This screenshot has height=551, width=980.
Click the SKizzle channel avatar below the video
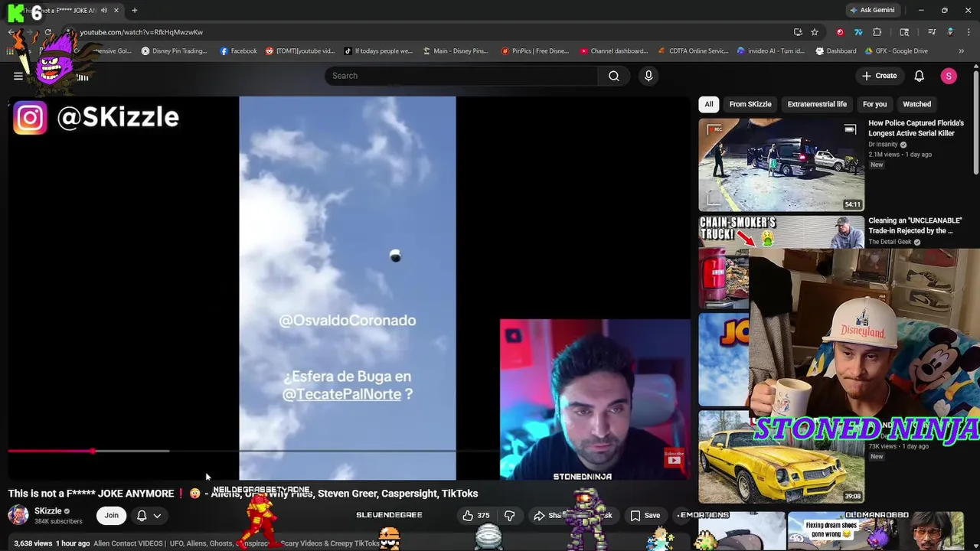[x=18, y=515]
